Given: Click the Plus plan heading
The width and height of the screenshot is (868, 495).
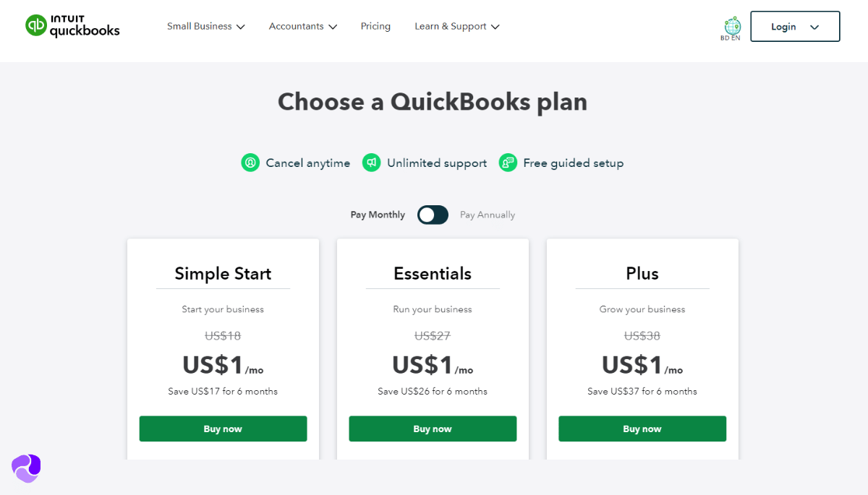Looking at the screenshot, I should click(642, 274).
